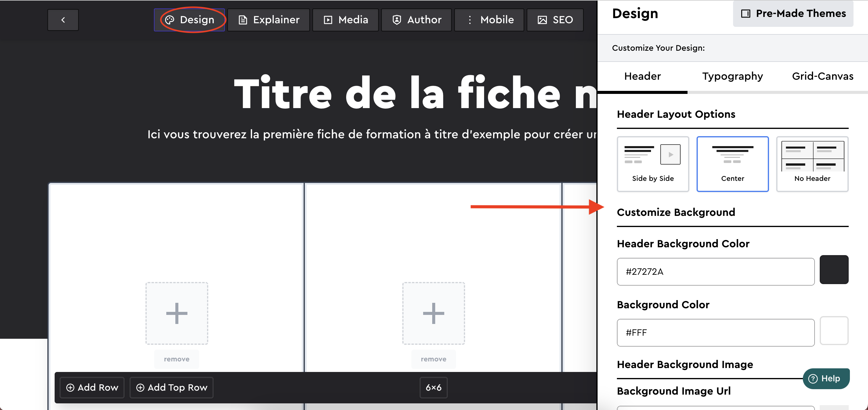Open the 6x6 grid size selector
The height and width of the screenshot is (410, 868).
tap(433, 387)
